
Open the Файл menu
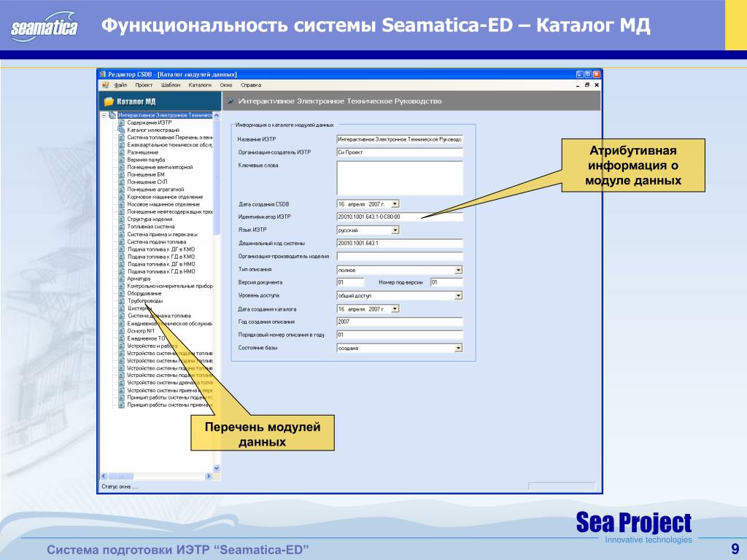click(120, 85)
